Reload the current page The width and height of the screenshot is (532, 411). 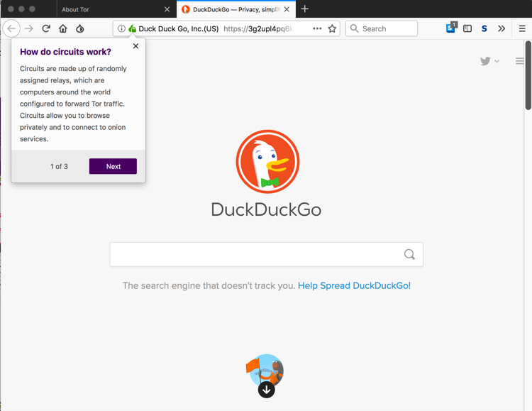(46, 28)
